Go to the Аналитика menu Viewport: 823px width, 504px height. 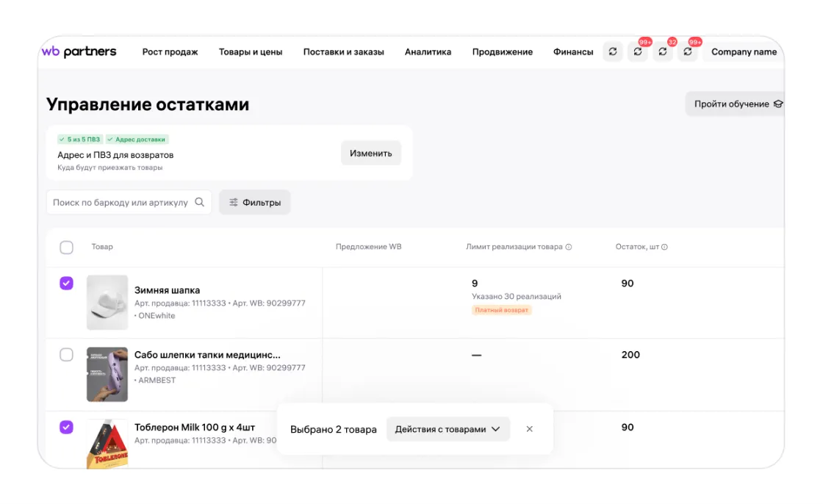[428, 52]
